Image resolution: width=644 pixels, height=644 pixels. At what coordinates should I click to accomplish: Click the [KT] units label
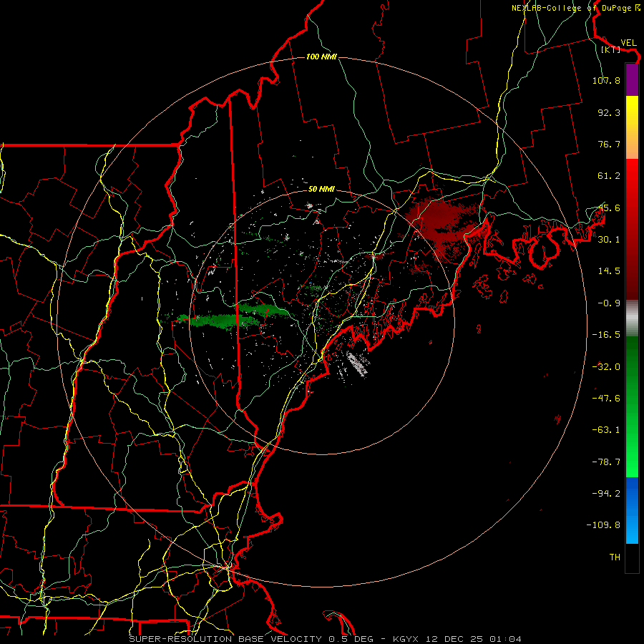[610, 49]
